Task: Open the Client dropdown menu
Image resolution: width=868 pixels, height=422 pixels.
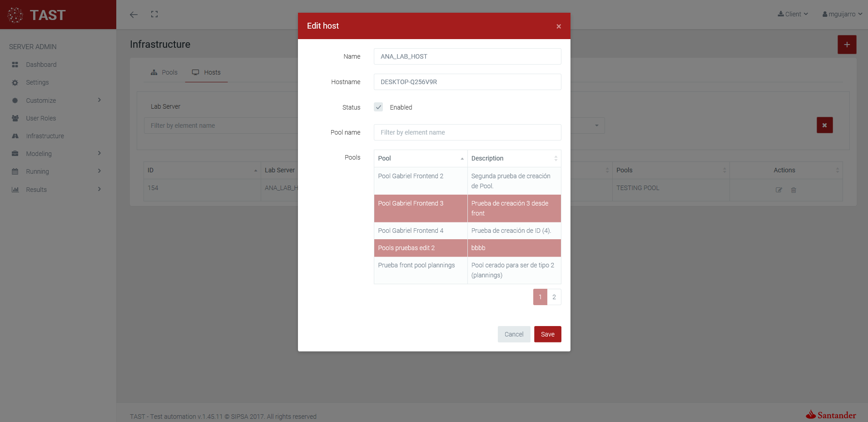Action: [793, 14]
